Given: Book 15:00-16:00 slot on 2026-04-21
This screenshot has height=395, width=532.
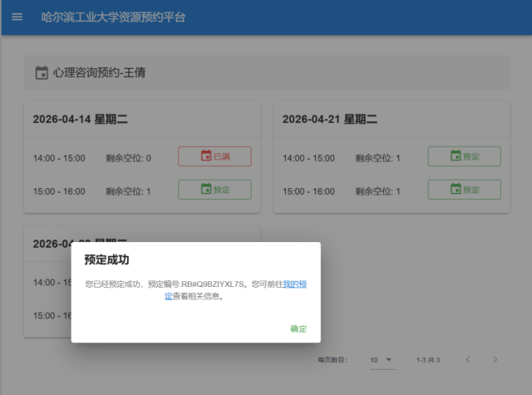Looking at the screenshot, I should point(464,190).
